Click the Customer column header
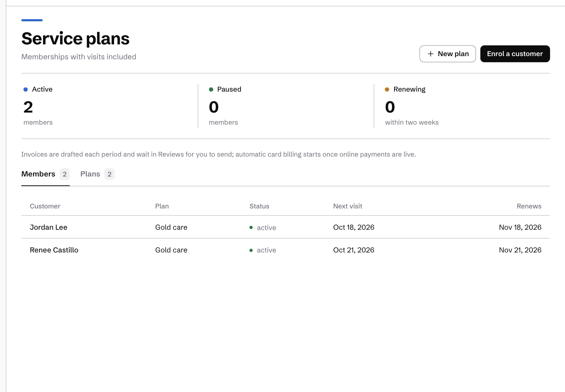Image resolution: width=565 pixels, height=392 pixels. tap(45, 206)
